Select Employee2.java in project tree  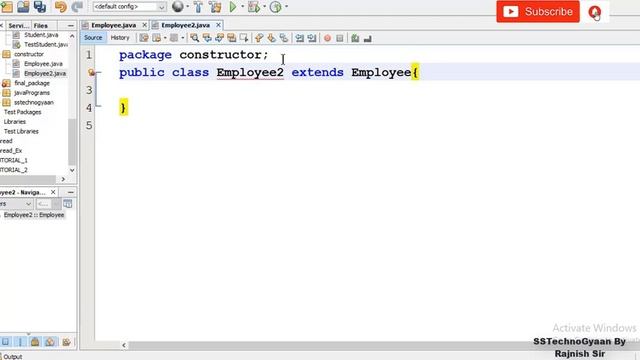[45, 73]
